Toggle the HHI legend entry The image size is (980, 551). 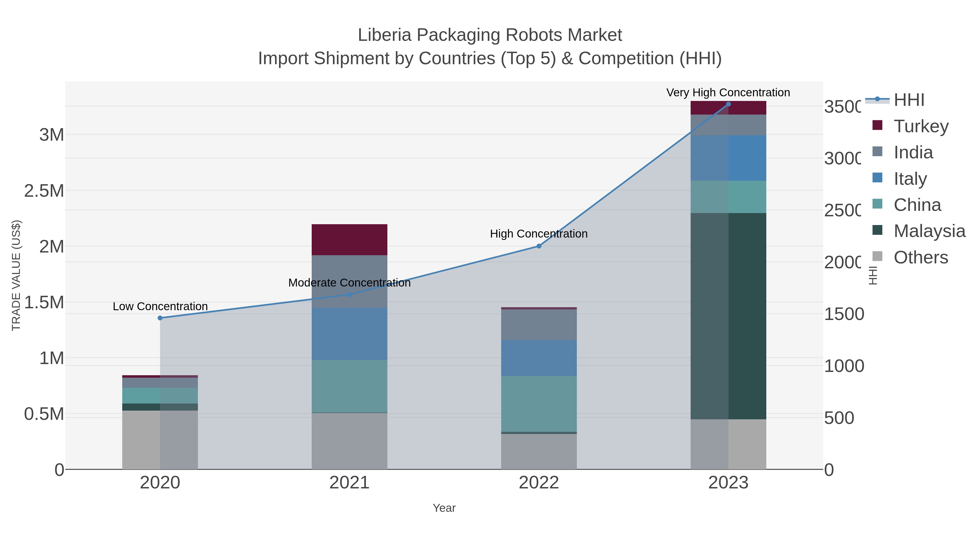(x=895, y=100)
